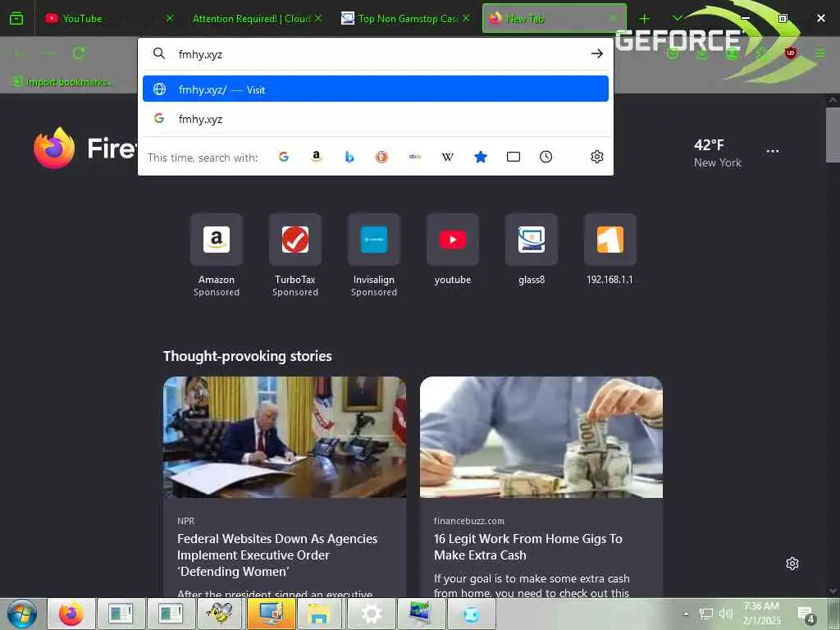Viewport: 840px width, 630px height.
Task: Open taskbar clock 7:36 AM
Action: coord(761,614)
